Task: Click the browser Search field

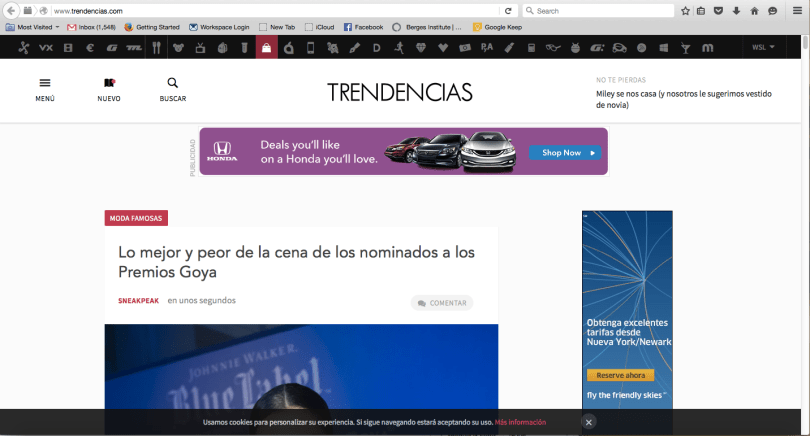Action: click(598, 11)
